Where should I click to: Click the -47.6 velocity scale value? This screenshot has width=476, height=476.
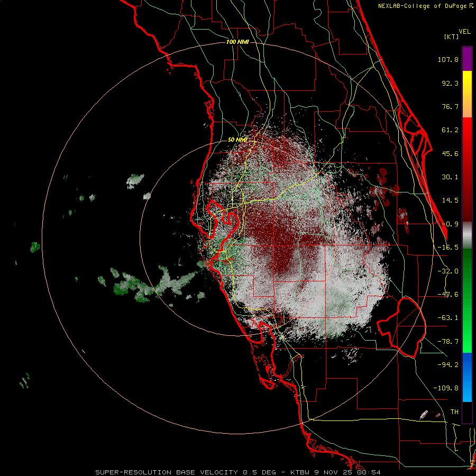click(448, 295)
